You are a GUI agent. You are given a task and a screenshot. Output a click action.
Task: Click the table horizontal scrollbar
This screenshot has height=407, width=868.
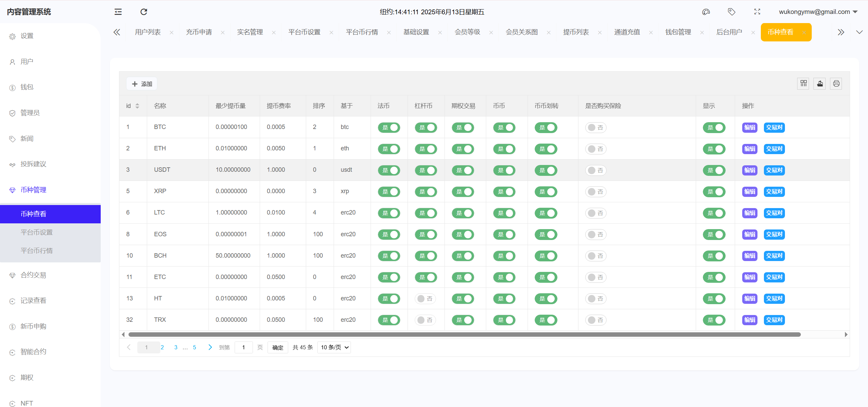tap(465, 335)
